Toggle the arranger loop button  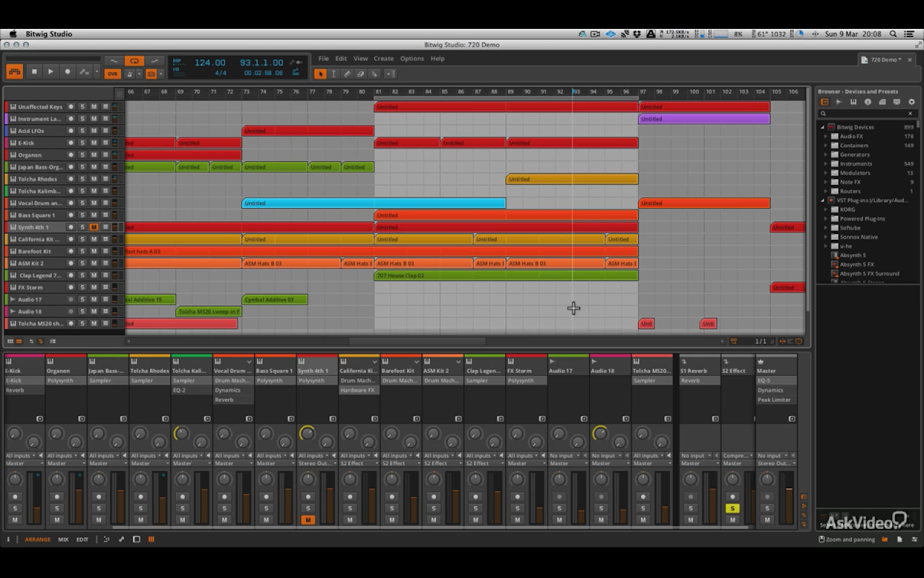134,61
